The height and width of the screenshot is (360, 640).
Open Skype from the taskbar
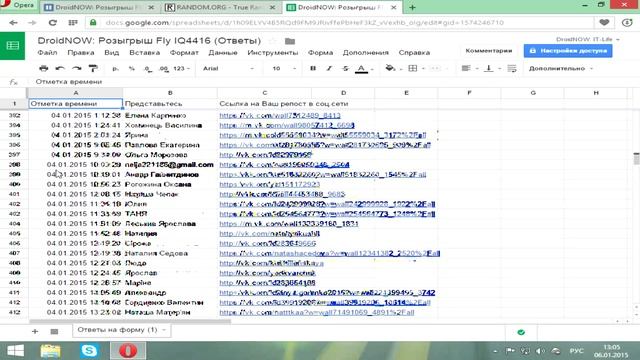(x=89, y=351)
